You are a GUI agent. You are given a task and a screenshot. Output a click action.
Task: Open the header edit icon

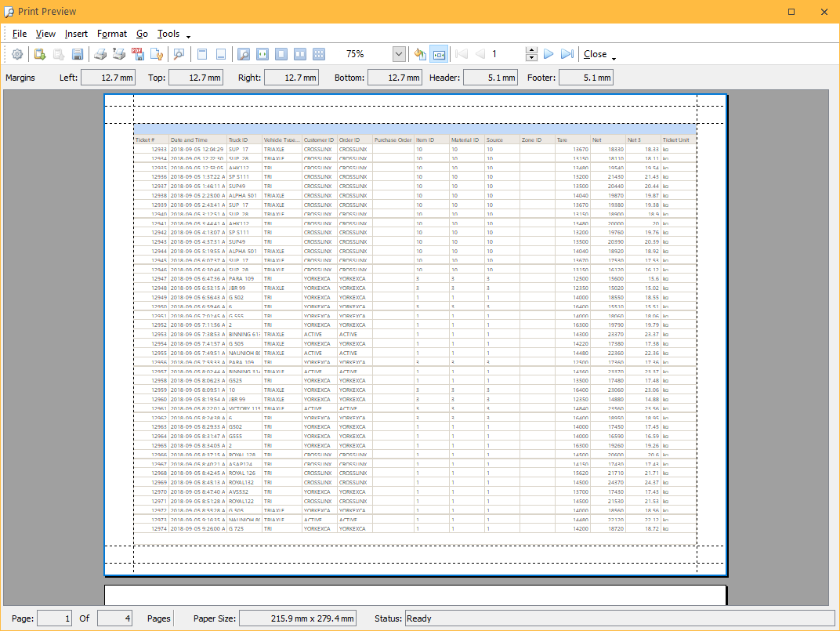(x=201, y=54)
